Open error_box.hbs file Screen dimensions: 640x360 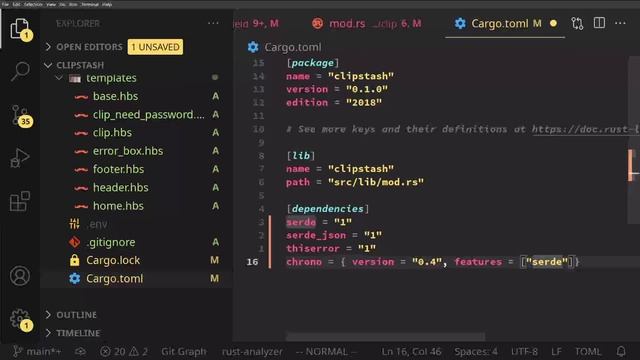click(x=128, y=151)
